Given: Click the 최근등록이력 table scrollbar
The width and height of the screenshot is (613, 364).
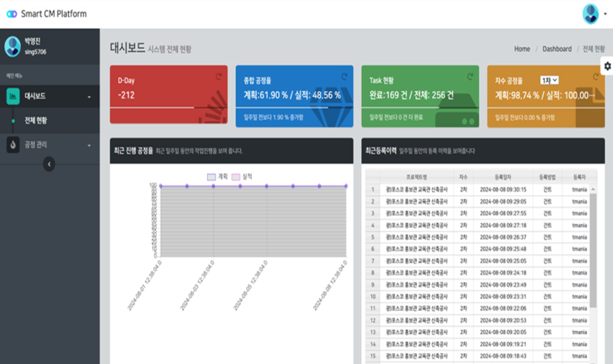Looking at the screenshot, I should tap(591, 248).
